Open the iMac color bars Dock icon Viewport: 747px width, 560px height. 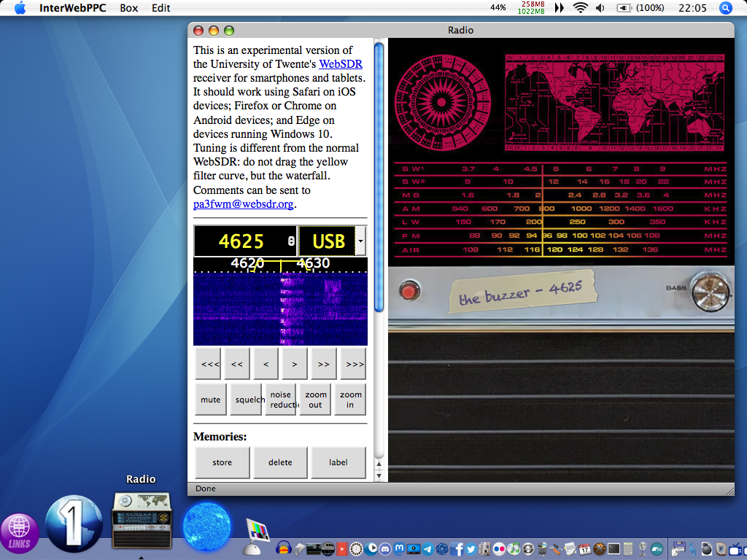click(256, 535)
